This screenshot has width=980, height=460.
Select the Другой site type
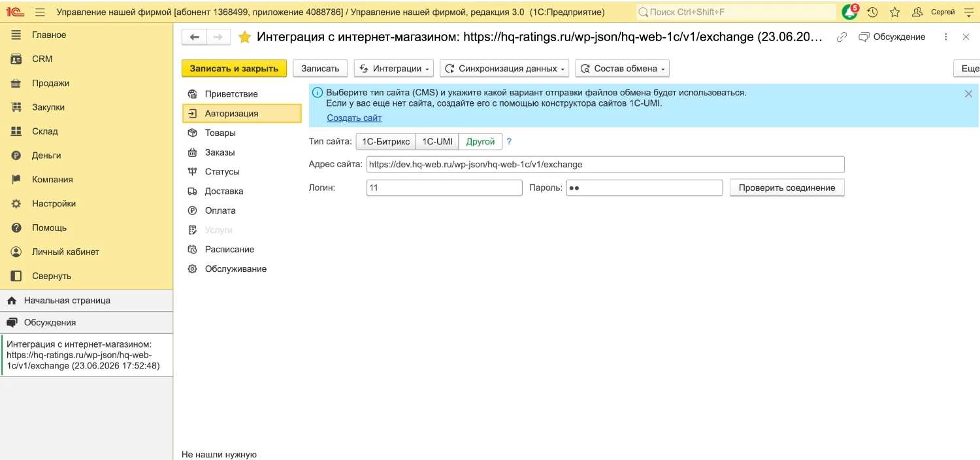coord(480,142)
